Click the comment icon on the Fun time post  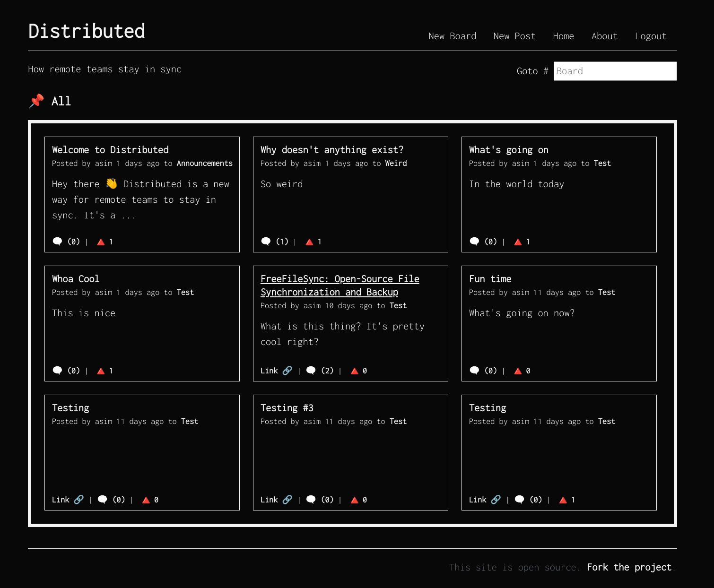tap(475, 371)
